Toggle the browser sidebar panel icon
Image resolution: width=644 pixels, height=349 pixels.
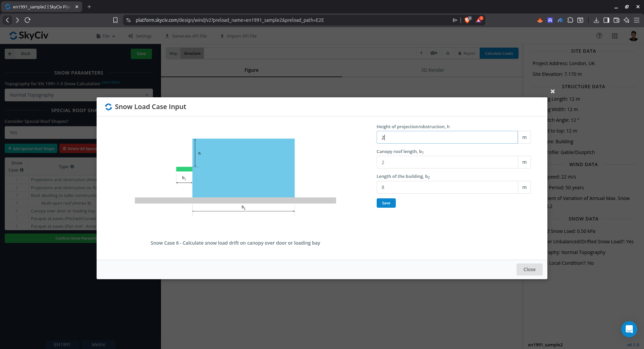click(606, 20)
